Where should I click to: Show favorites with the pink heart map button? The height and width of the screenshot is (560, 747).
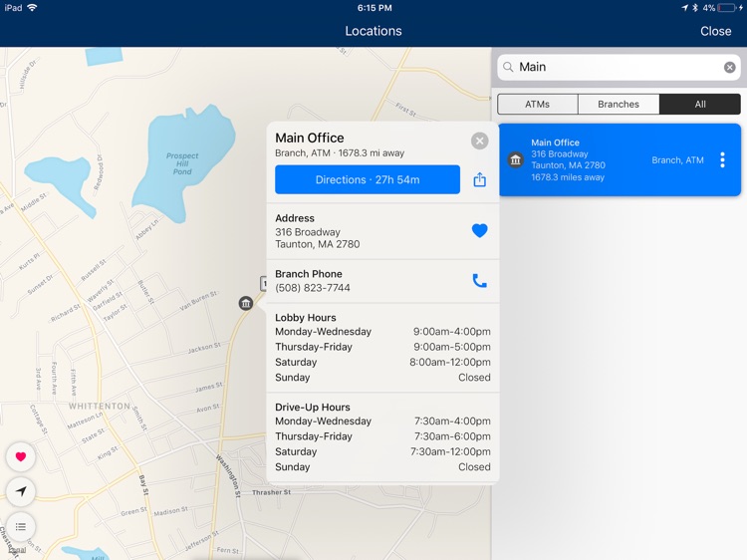(21, 456)
